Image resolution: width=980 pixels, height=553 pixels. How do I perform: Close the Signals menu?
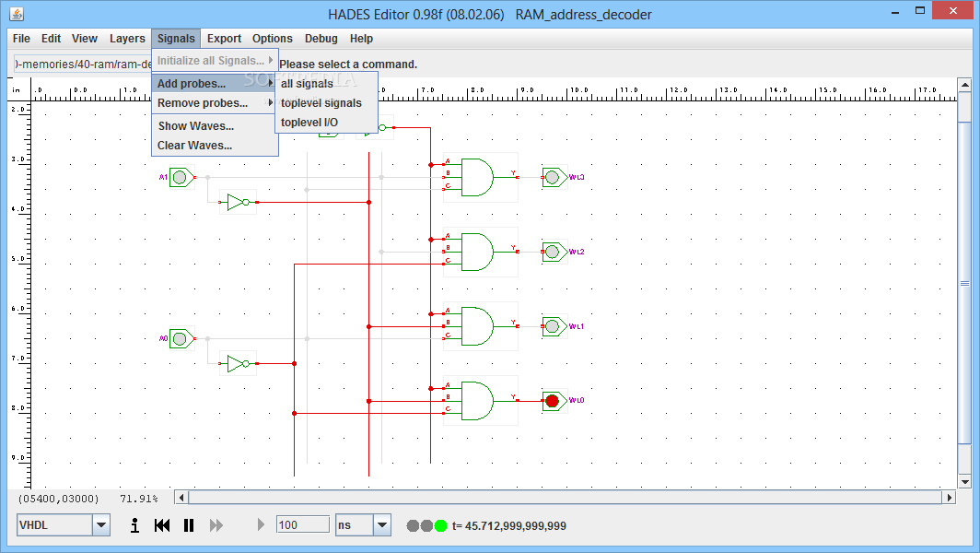176,38
